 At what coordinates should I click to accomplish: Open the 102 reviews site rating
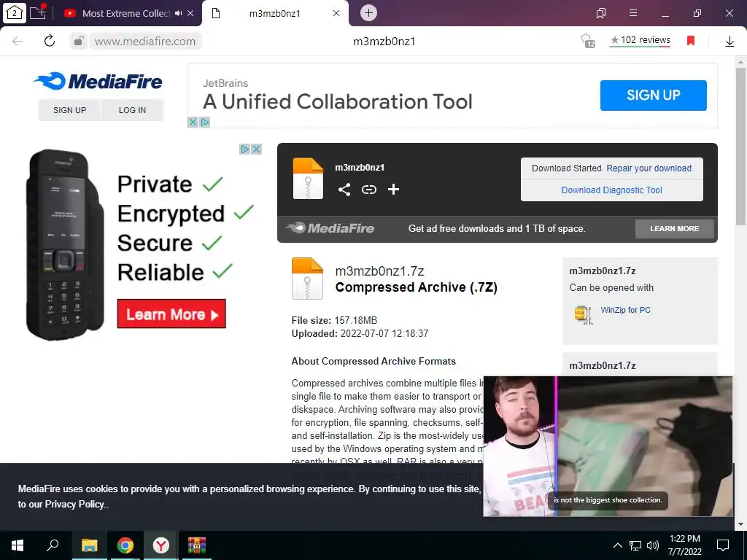[640, 41]
